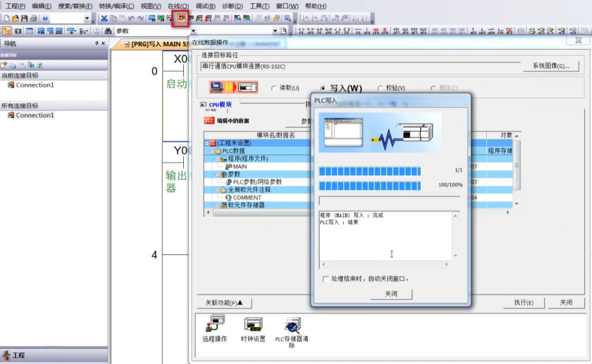Select the Read (读取) radio button

[x=273, y=88]
